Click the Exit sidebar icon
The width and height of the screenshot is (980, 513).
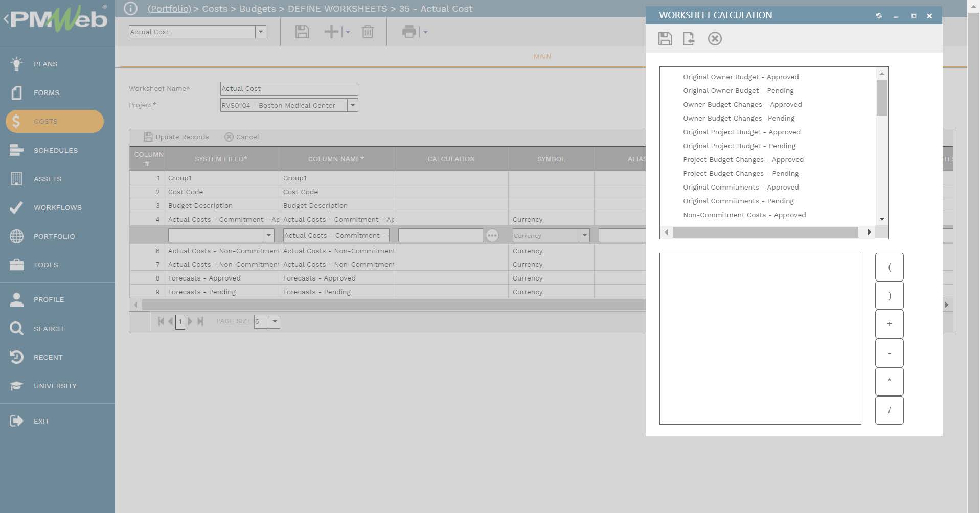[16, 421]
